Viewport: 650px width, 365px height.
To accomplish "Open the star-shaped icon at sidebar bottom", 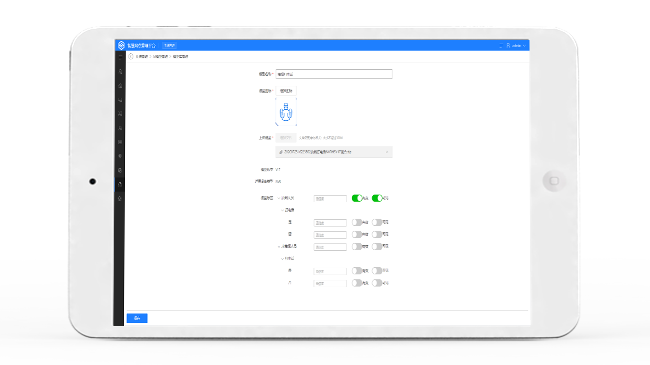I will (x=120, y=198).
